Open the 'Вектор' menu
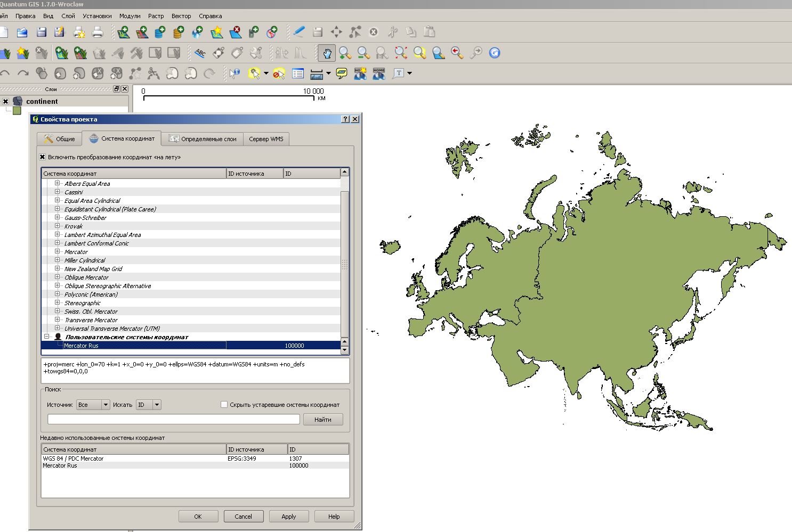Image resolution: width=792 pixels, height=532 pixels. tap(181, 16)
